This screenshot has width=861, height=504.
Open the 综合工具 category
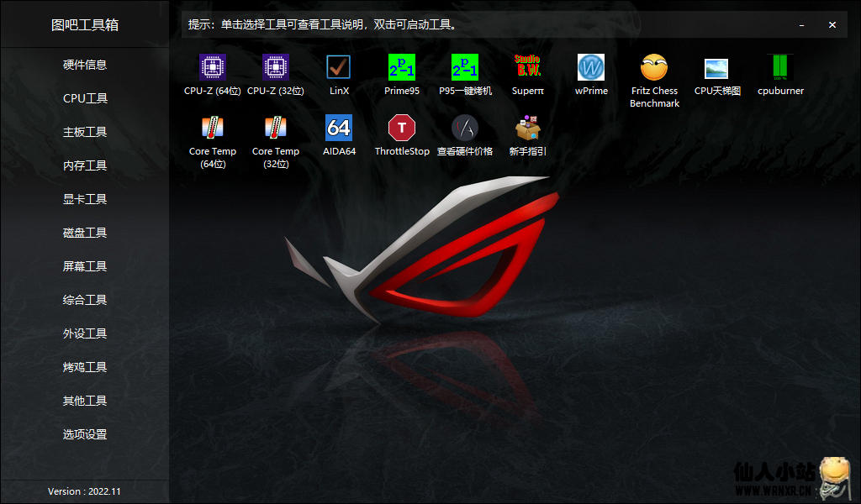(x=85, y=300)
